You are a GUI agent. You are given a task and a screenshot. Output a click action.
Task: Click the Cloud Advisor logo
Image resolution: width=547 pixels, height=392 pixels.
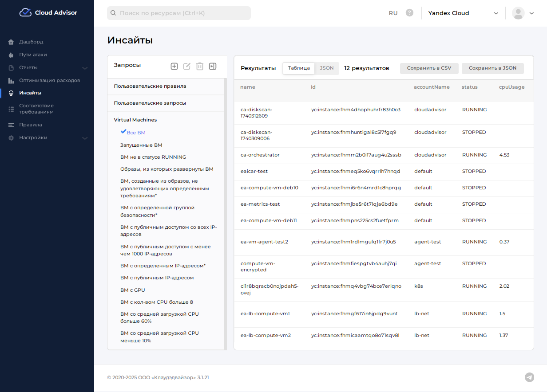tap(48, 12)
